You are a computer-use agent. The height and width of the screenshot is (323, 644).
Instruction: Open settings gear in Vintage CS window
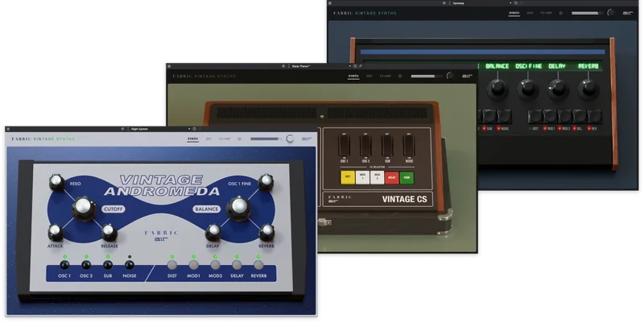[x=399, y=76]
